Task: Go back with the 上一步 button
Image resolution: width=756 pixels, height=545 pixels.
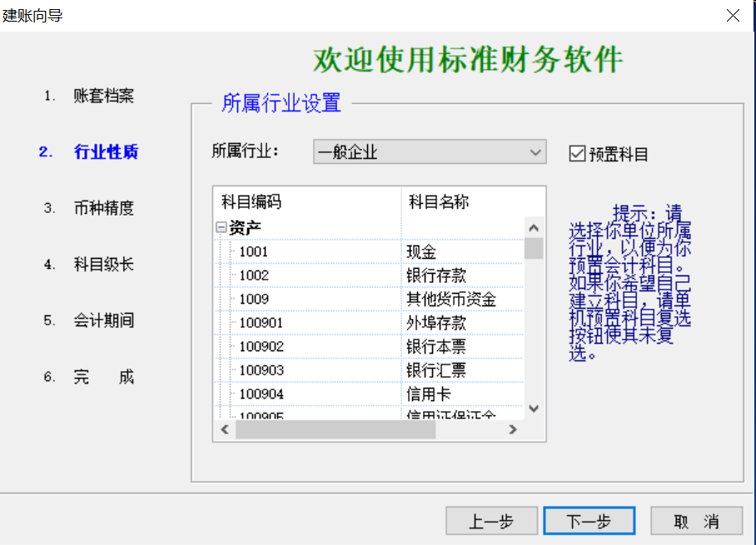Action: pyautogui.click(x=491, y=521)
